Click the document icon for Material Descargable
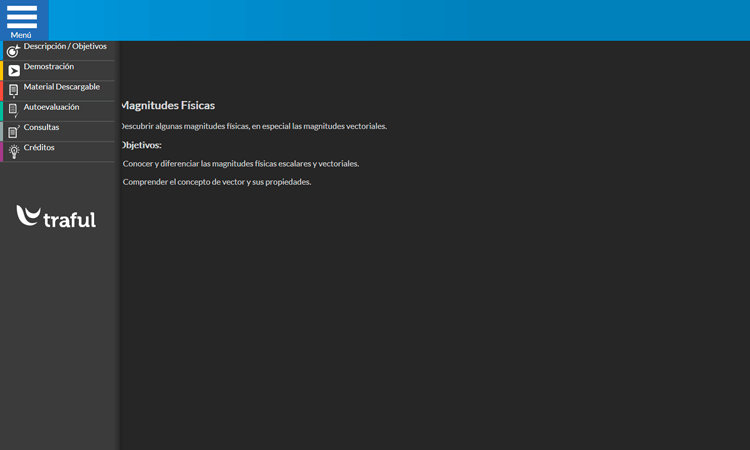Screen dimensions: 750x450 point(13,91)
